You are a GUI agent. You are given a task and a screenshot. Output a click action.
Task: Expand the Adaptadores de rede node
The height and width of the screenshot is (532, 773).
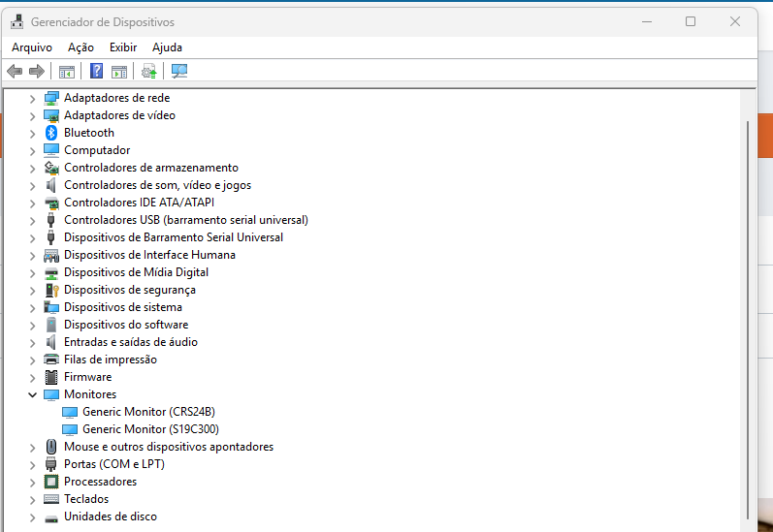pyautogui.click(x=33, y=99)
